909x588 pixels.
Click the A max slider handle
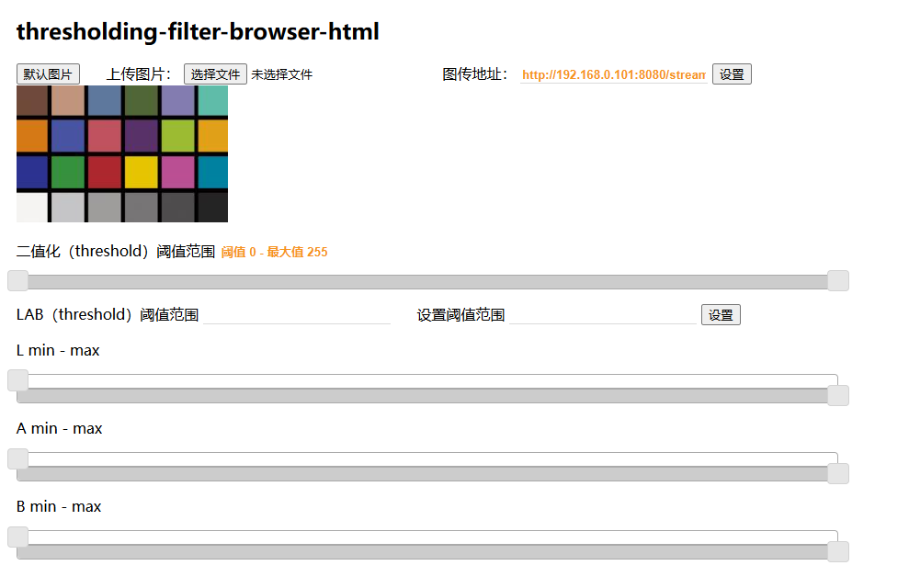(x=837, y=474)
